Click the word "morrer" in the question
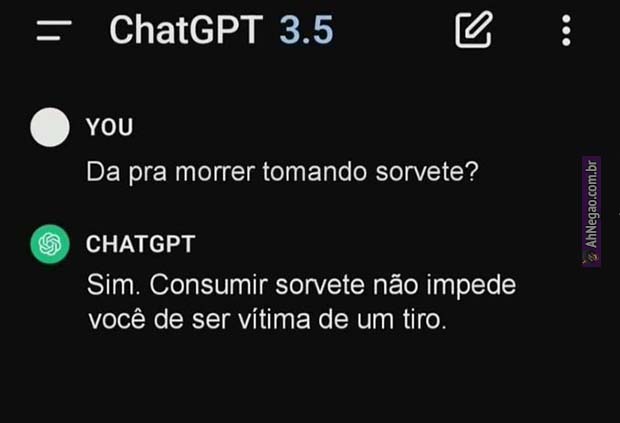Image resolution: width=620 pixels, height=423 pixels. tap(215, 172)
